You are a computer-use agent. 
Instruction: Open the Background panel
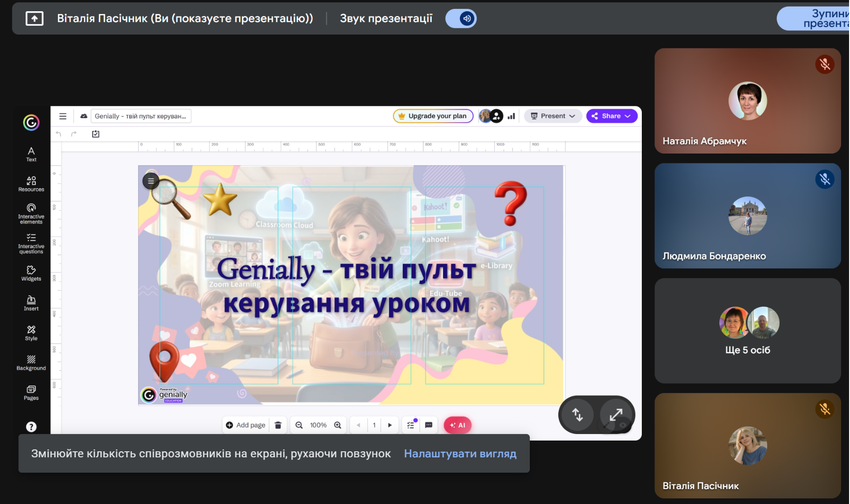(x=31, y=363)
